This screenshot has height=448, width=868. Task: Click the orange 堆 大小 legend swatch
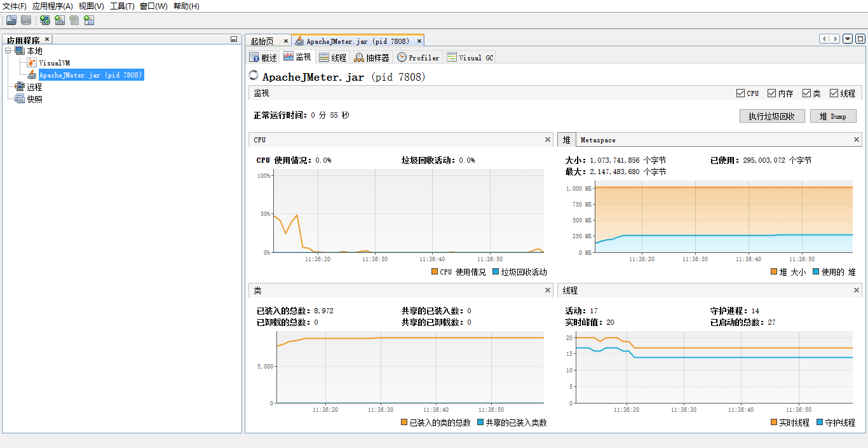pyautogui.click(x=774, y=272)
